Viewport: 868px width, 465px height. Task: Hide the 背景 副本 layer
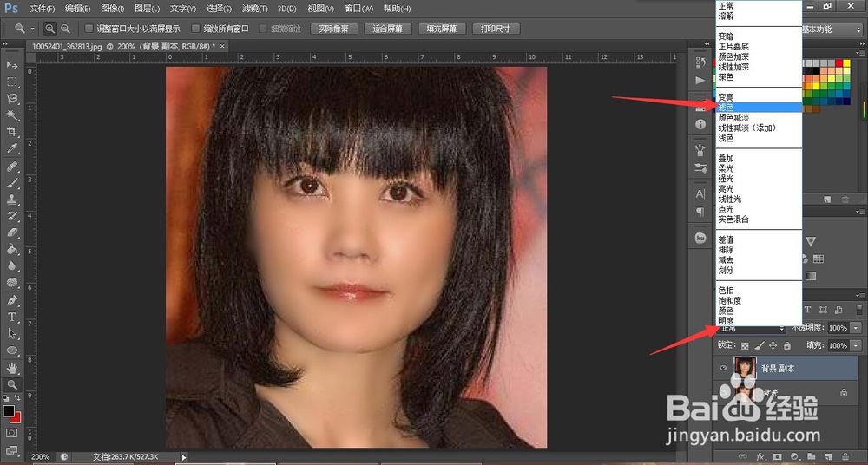pos(723,368)
